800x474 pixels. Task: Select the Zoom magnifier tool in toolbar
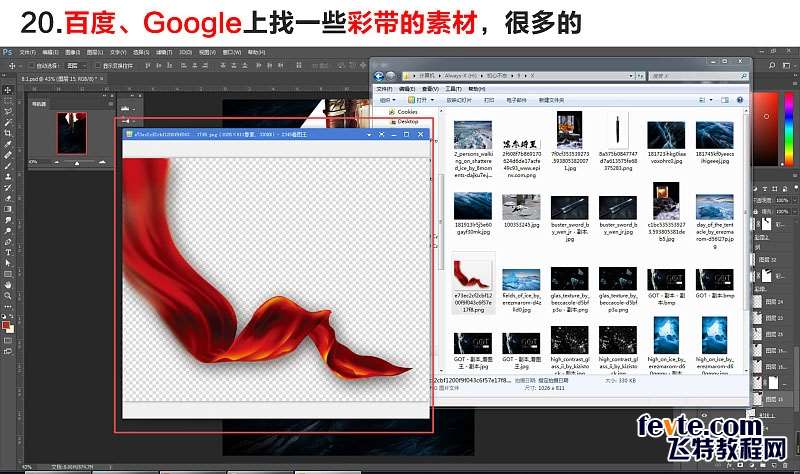(x=8, y=295)
